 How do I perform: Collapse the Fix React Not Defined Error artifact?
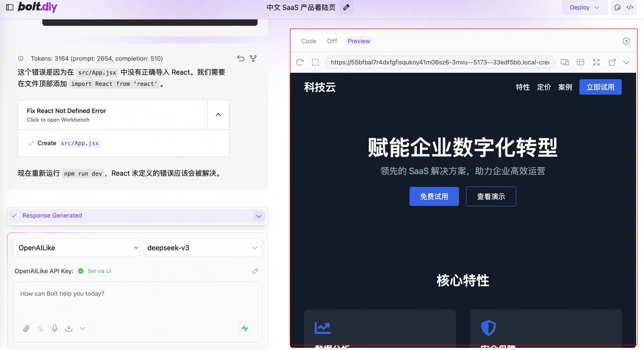point(218,115)
